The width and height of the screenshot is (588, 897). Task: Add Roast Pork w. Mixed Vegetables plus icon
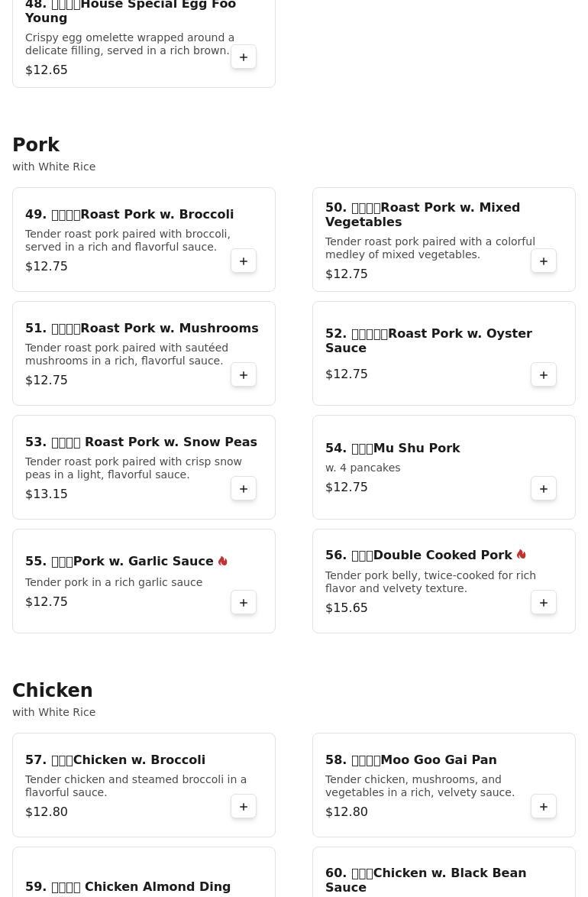point(544,261)
